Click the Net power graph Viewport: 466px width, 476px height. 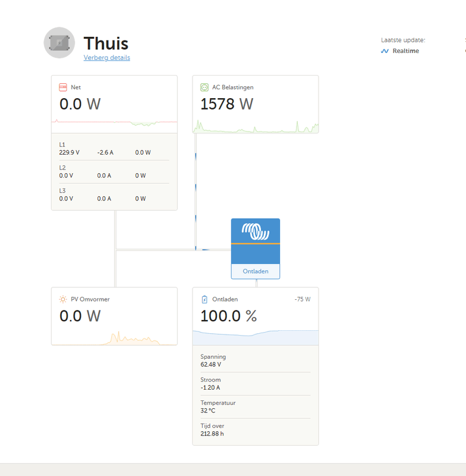114,123
